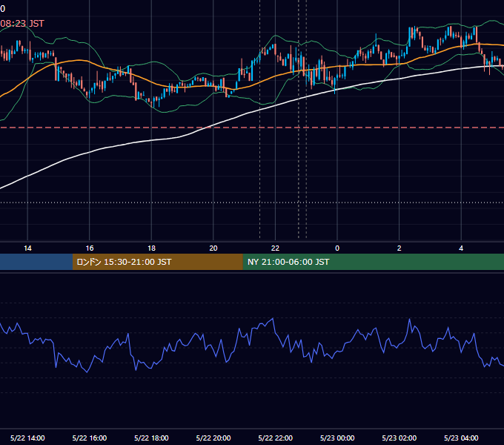
Task: Click the 5/22 14:00 date label
Action: pos(27,438)
